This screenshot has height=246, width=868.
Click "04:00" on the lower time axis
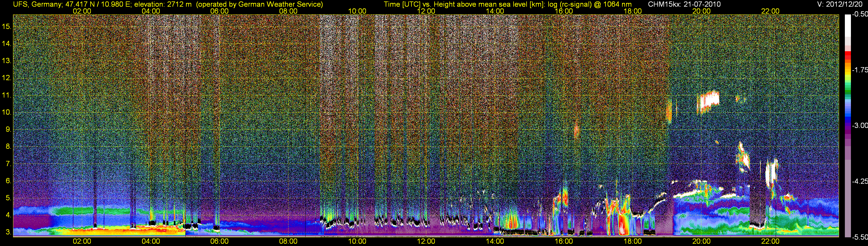pyautogui.click(x=151, y=241)
